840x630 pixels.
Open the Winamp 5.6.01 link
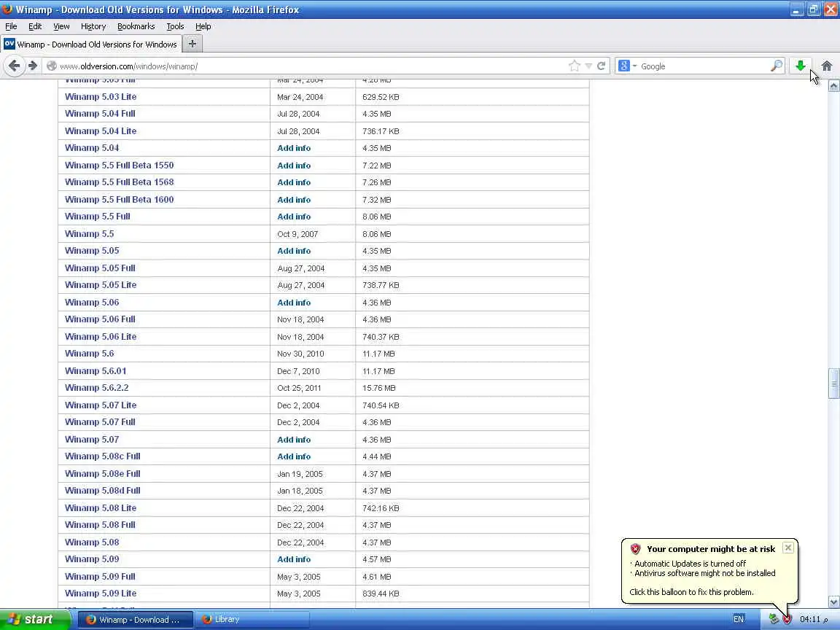tap(96, 370)
